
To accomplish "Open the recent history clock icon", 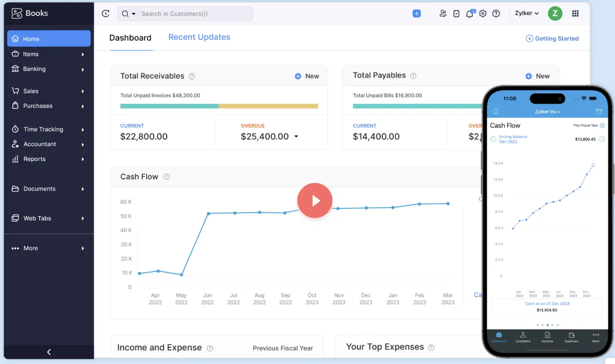I will 106,13.
